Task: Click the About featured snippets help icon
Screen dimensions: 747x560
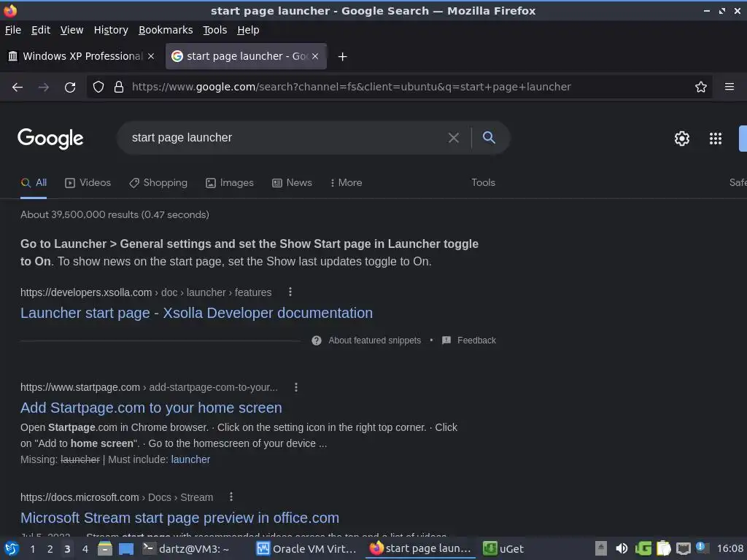Action: tap(317, 341)
